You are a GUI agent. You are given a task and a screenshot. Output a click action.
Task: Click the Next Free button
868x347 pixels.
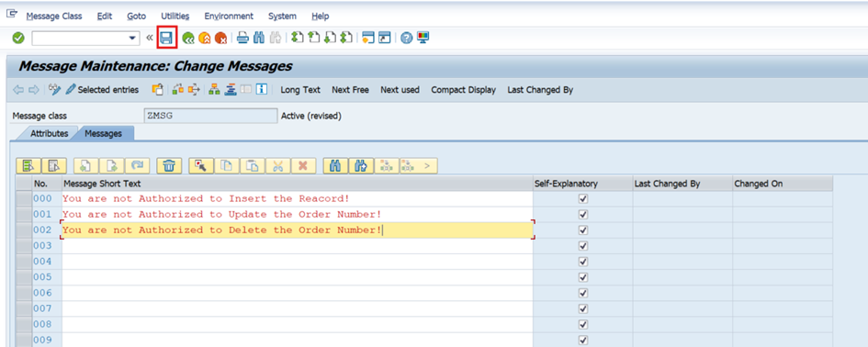(350, 90)
